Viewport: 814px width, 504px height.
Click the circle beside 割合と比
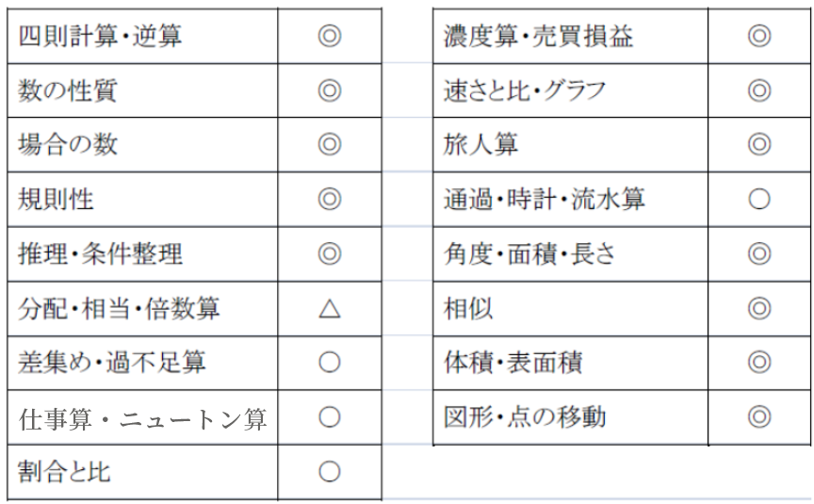tap(329, 471)
